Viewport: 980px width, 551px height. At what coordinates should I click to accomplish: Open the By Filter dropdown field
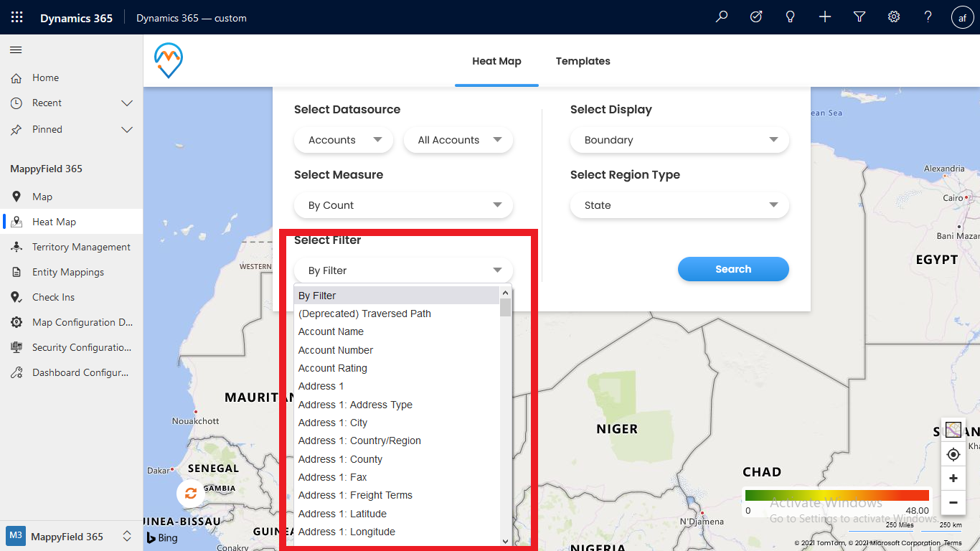(403, 270)
